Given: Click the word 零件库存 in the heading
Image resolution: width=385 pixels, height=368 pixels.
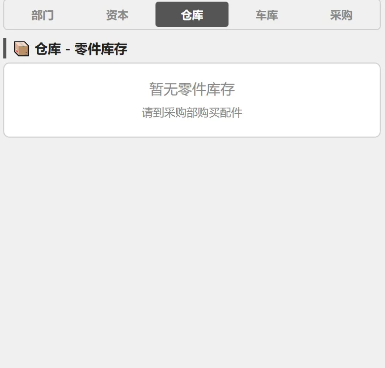Looking at the screenshot, I should point(101,49).
